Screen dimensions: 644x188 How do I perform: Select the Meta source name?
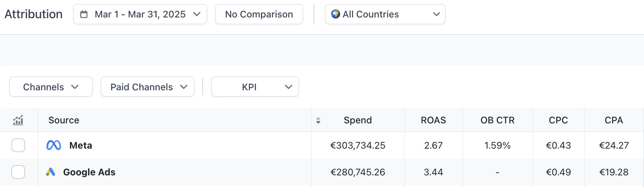(x=81, y=145)
